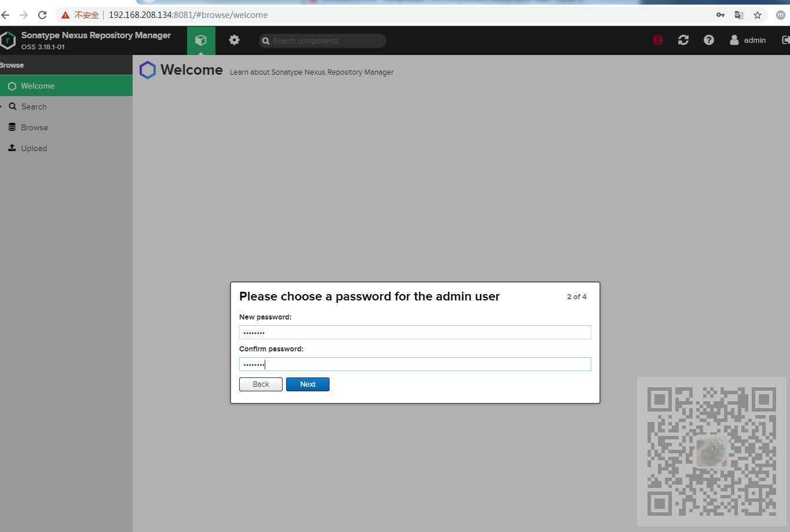Screen dimensions: 790x532
Task: Click the 'Confirm password:' label
Action: pos(271,349)
